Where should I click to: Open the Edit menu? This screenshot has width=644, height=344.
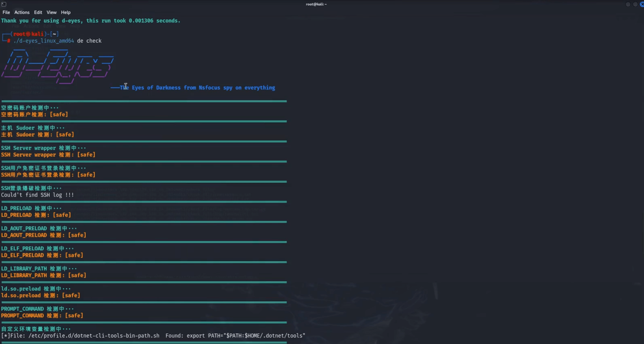38,12
